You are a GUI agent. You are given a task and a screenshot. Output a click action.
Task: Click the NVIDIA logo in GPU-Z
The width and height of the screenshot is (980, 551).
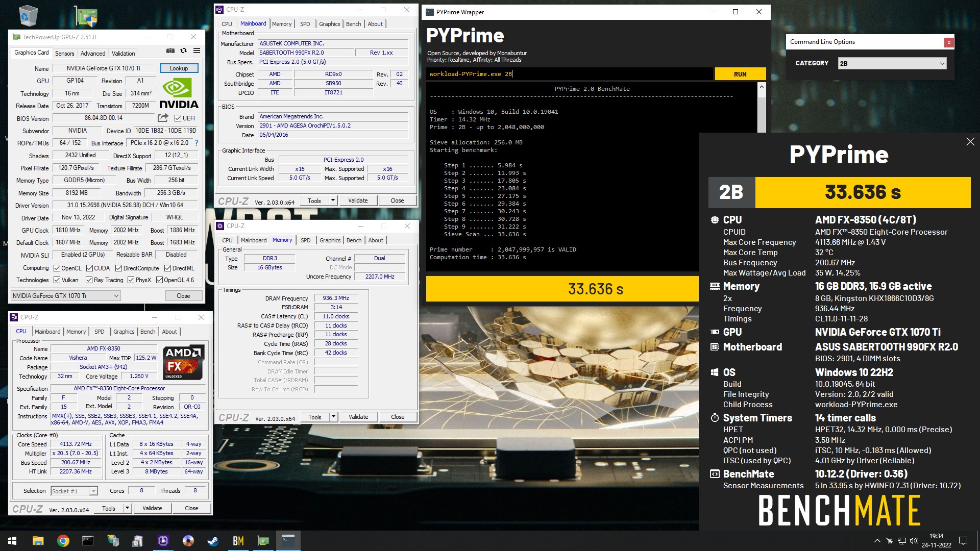coord(179,93)
